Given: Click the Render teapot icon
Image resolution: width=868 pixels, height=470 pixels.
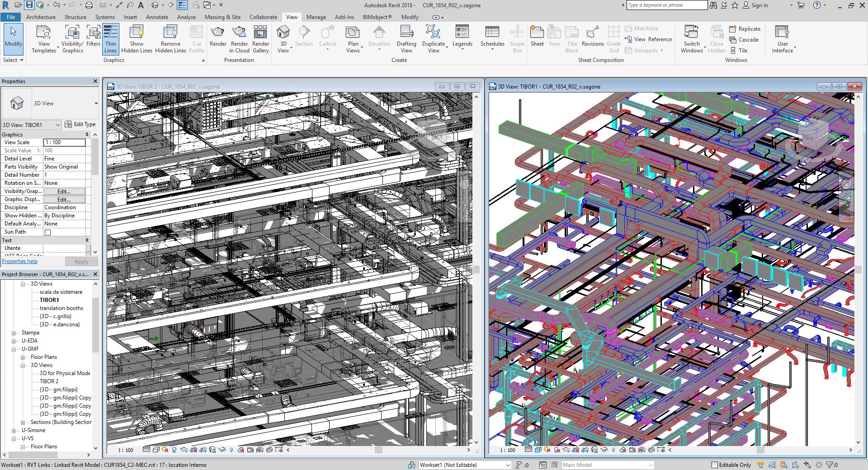Looking at the screenshot, I should tap(218, 36).
